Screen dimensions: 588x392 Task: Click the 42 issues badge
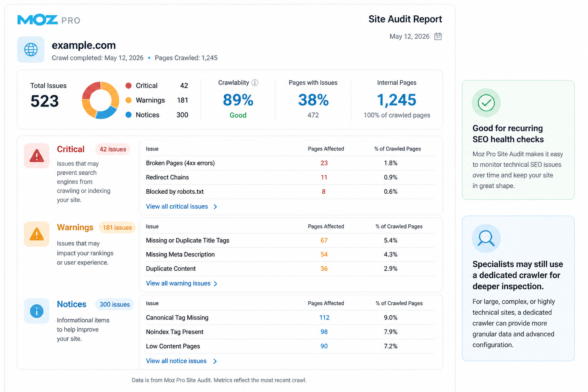[x=113, y=149]
